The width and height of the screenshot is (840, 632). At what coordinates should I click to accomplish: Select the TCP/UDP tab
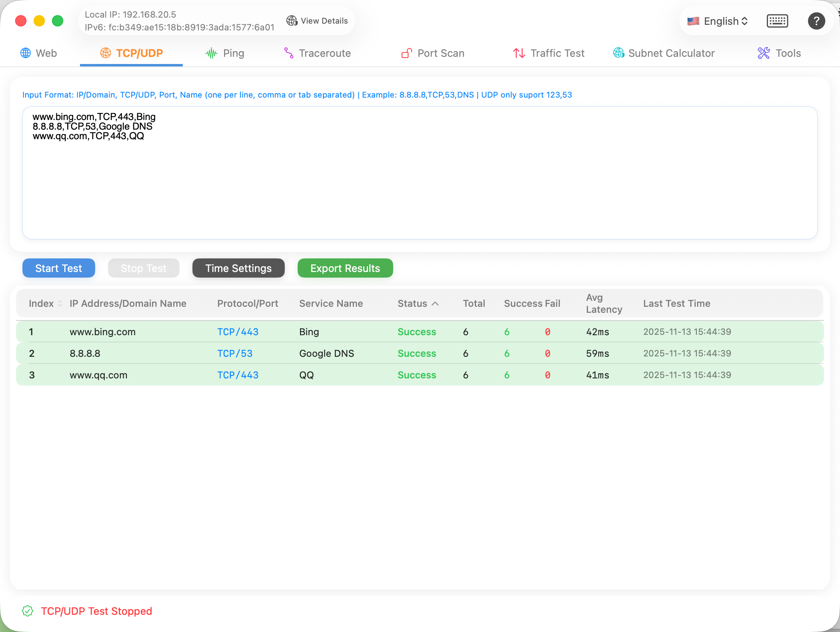[131, 53]
